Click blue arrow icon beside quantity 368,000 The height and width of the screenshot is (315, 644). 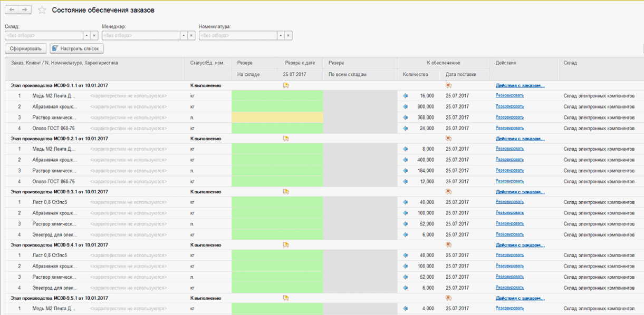point(405,117)
